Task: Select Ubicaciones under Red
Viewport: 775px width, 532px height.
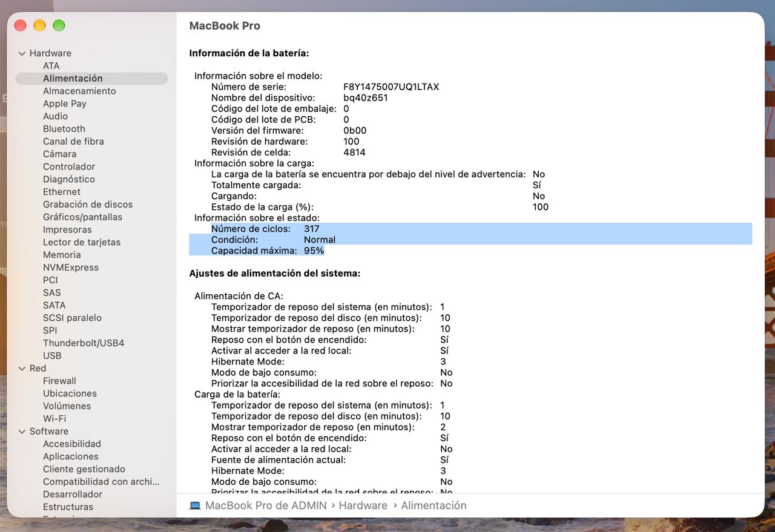Action: pos(70,393)
